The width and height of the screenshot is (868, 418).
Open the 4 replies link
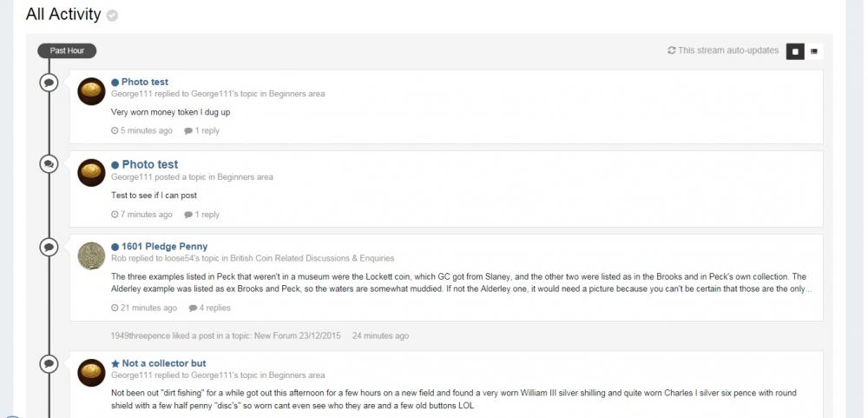point(214,308)
